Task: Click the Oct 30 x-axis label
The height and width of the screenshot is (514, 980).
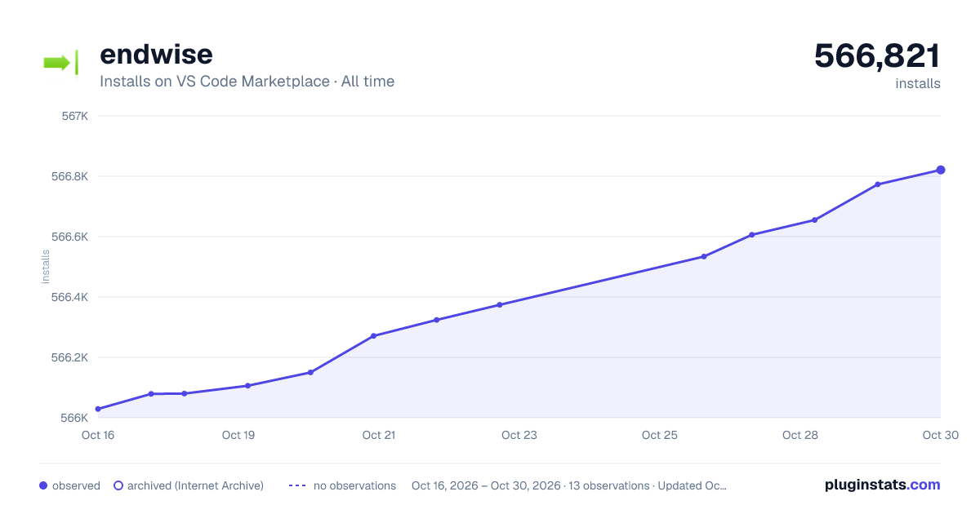Action: (939, 435)
